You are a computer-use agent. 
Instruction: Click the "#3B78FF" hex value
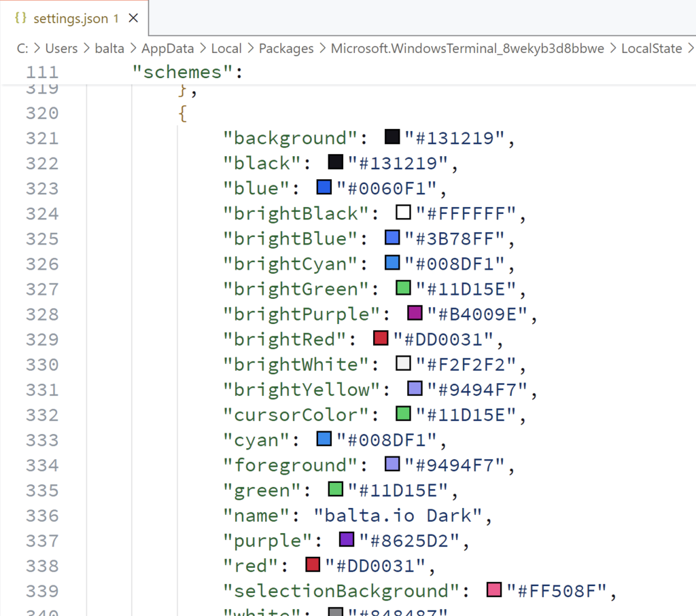pyautogui.click(x=455, y=239)
